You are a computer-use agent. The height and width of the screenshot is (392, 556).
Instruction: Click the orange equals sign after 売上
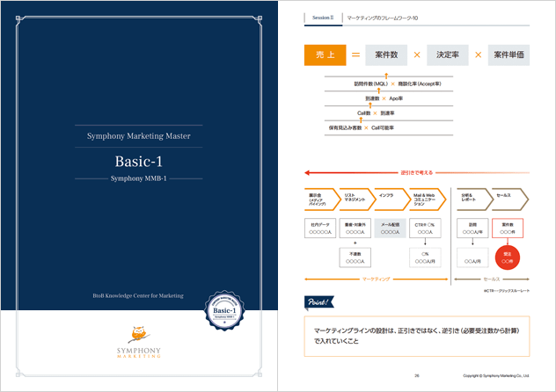[355, 54]
